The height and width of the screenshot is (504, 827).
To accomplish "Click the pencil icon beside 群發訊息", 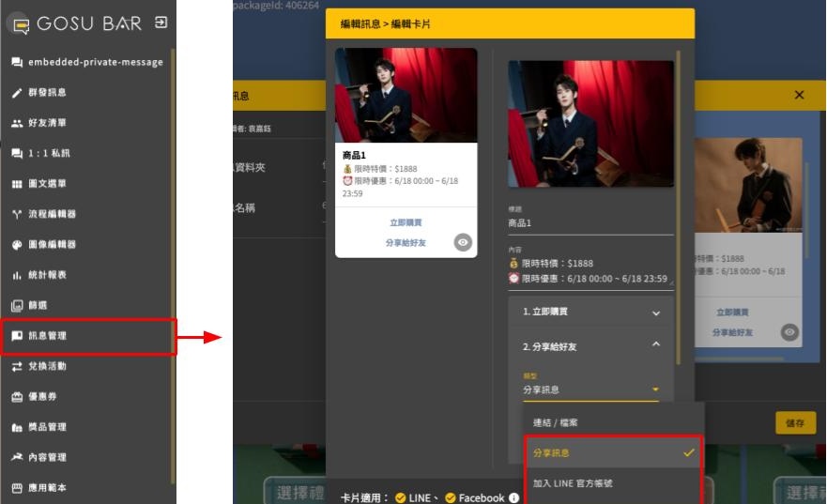I will (x=17, y=93).
